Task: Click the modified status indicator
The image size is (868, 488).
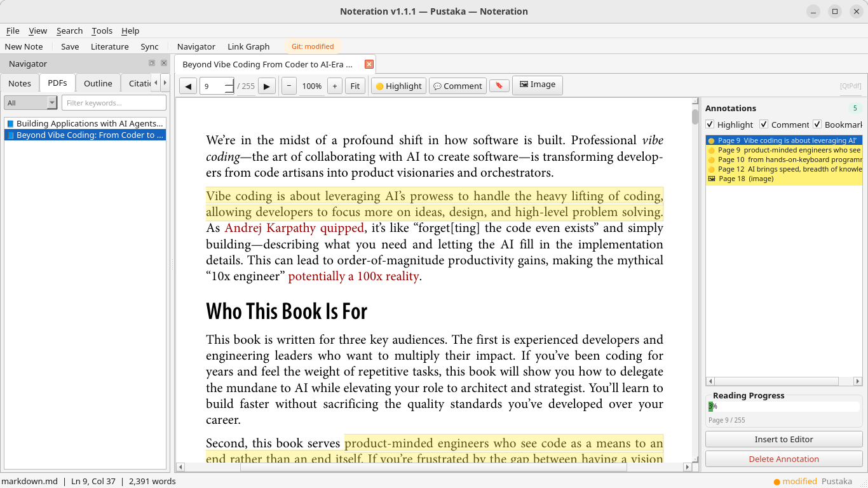Action: tap(794, 481)
